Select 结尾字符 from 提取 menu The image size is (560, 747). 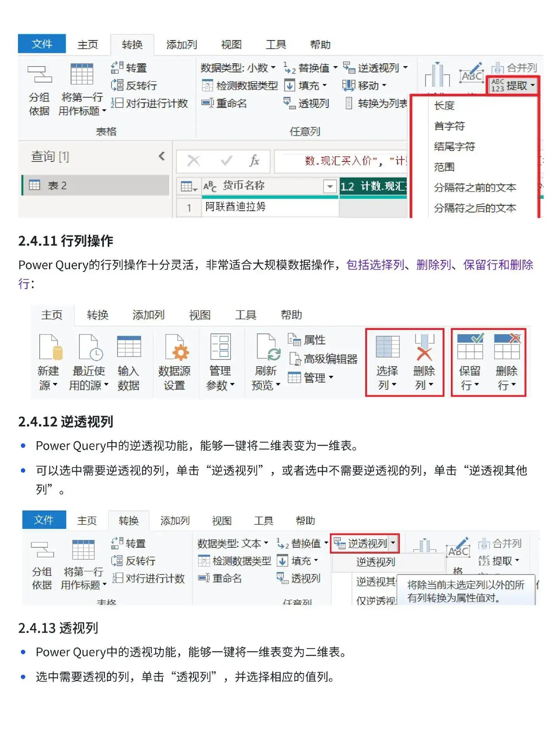454,147
